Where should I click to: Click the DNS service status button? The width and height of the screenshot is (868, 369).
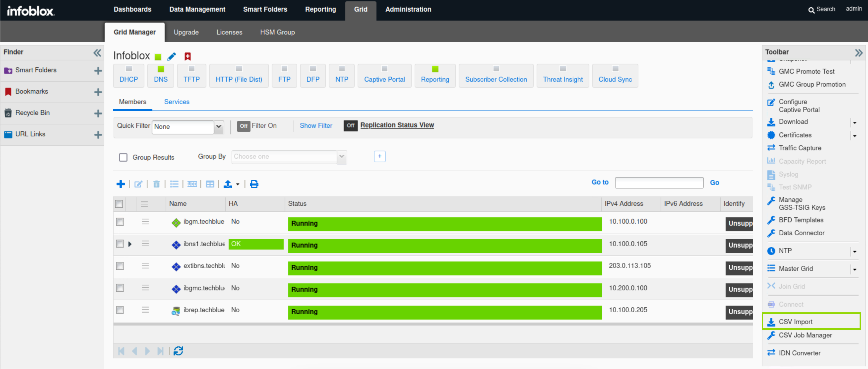pos(161,75)
